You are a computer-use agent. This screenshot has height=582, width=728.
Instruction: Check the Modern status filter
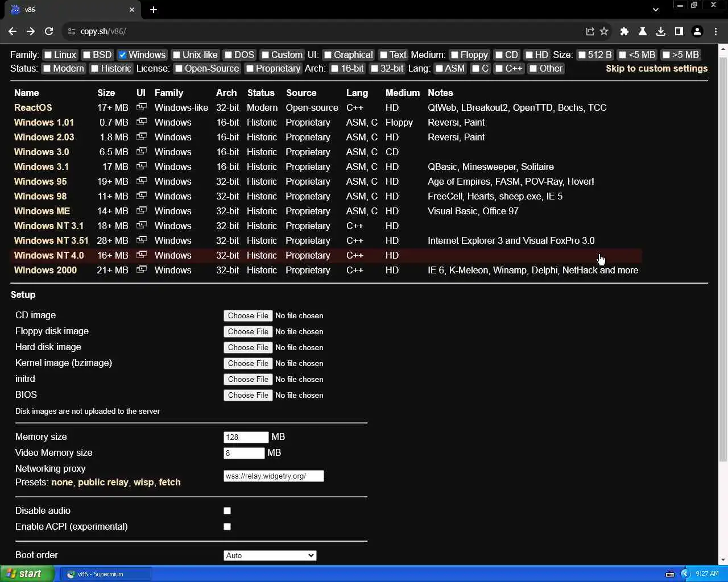pos(47,69)
